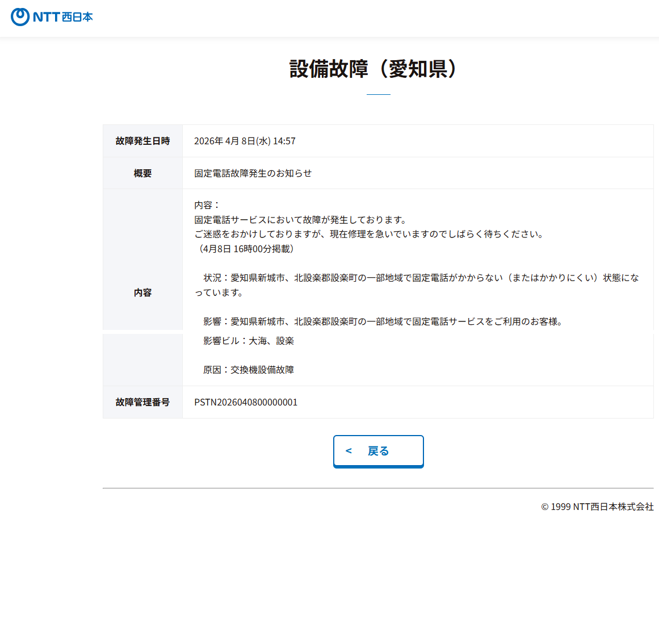659x644 pixels.
Task: Click the © 1999 NTT西日本株式会社 copyright
Action: pos(597,507)
